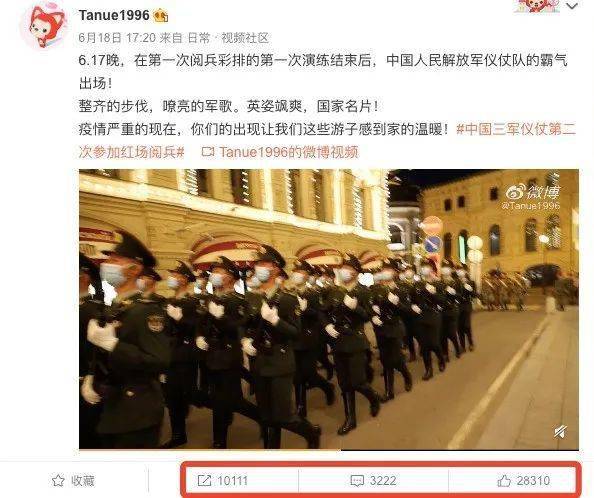594x498 pixels.
Task: Open Tanue1996的微博视频 link
Action: pyautogui.click(x=289, y=152)
